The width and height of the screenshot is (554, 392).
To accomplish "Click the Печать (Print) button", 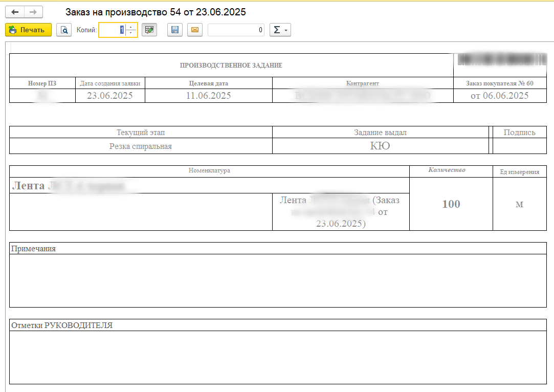I will click(28, 30).
